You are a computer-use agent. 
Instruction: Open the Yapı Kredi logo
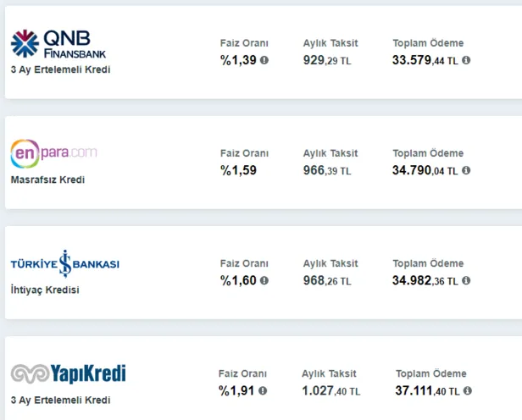[69, 373]
